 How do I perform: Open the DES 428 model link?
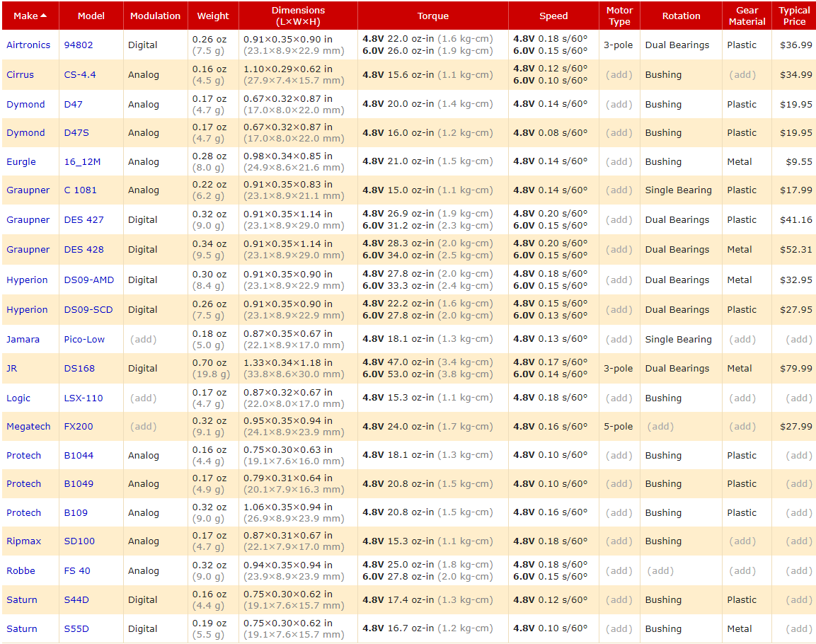(84, 249)
